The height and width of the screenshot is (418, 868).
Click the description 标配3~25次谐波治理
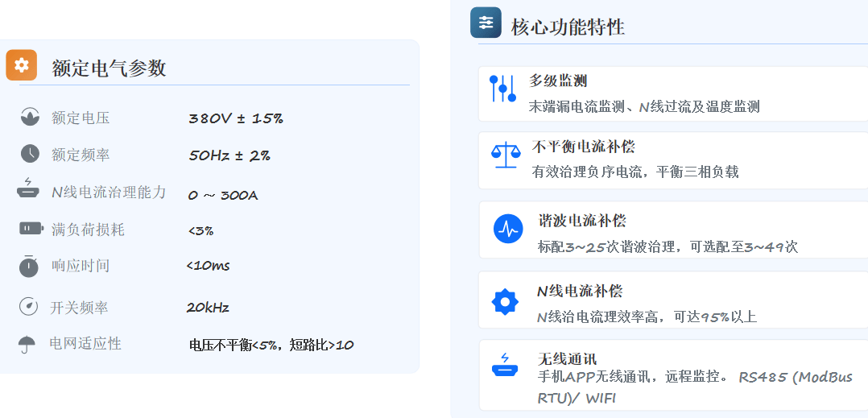point(607,246)
